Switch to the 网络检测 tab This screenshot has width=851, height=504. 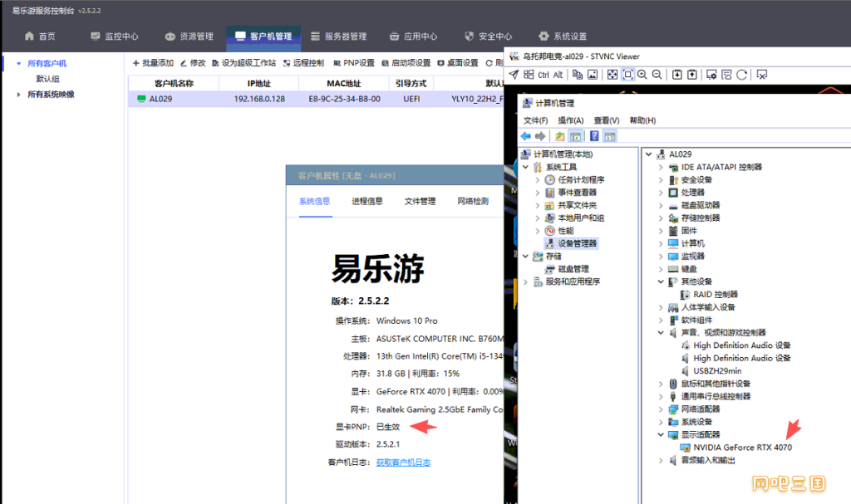click(x=473, y=201)
